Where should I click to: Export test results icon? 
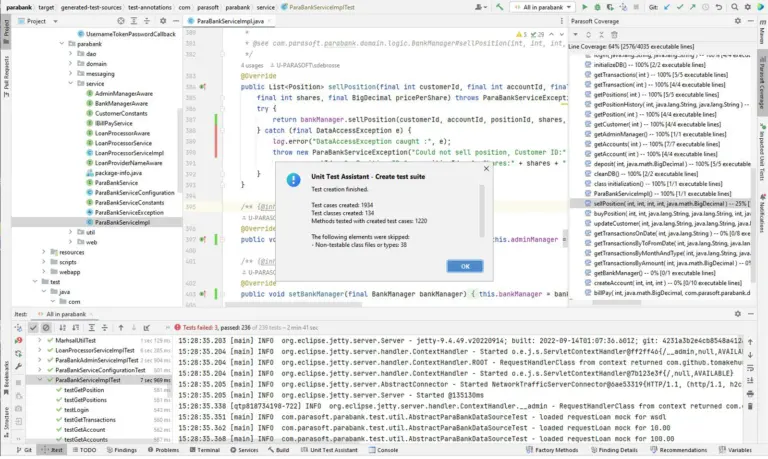(146, 328)
